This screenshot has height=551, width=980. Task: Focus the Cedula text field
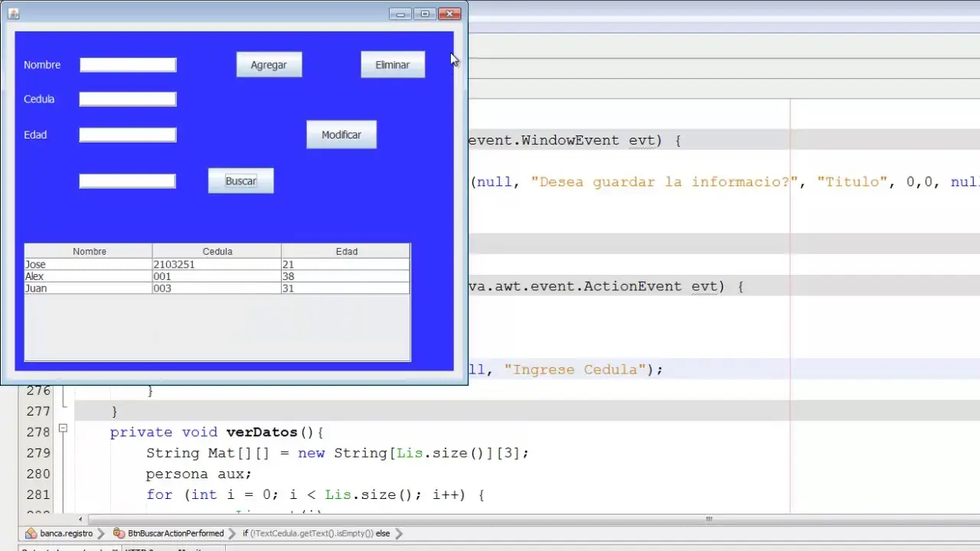pos(128,99)
